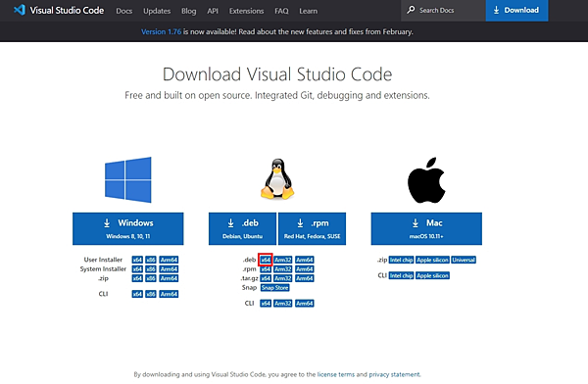Open the Version 1.76 link
588x384 pixels.
(161, 32)
